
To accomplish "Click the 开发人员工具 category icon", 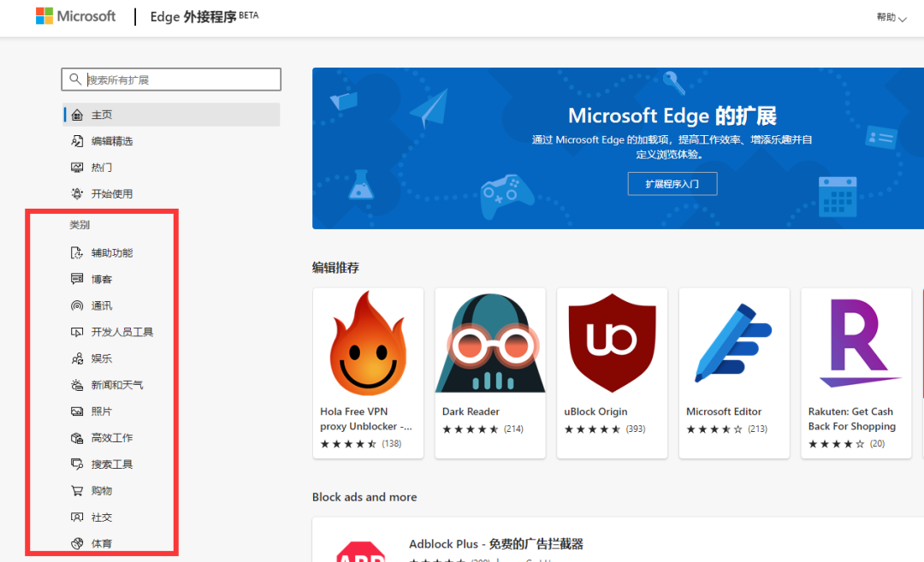I will click(77, 332).
